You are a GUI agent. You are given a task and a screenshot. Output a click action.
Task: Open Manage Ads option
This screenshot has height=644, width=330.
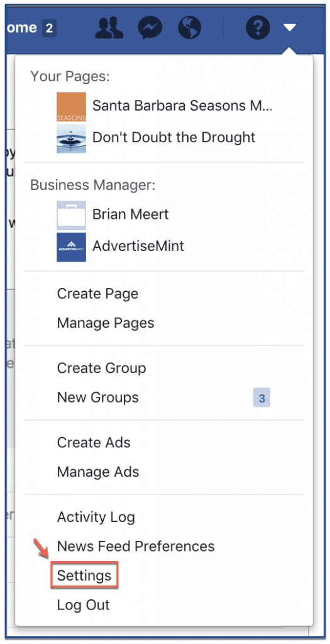(98, 472)
